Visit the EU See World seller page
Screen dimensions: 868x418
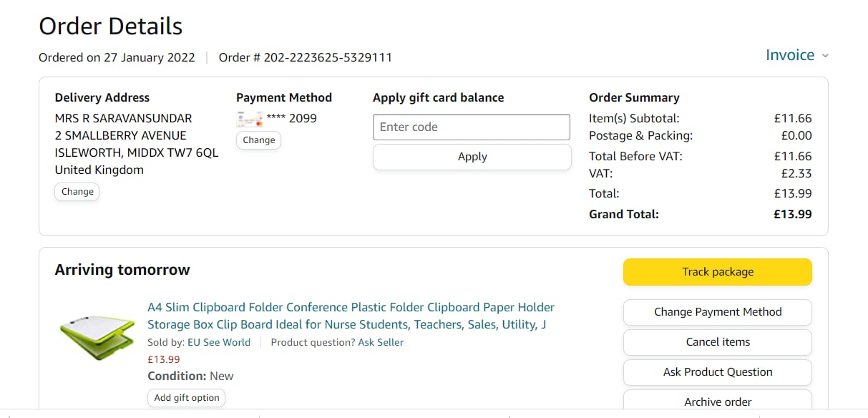point(219,343)
